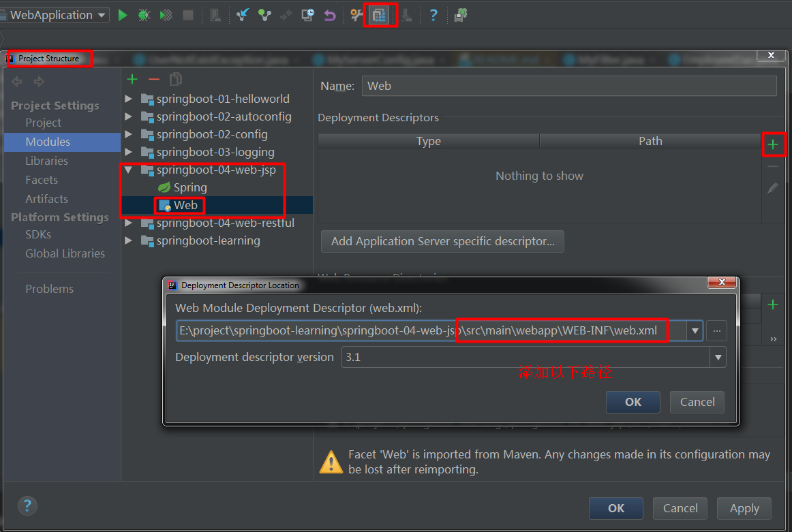Viewport: 792px width, 532px height.
Task: Expand springboot-04-web-restful module
Action: pos(129,223)
